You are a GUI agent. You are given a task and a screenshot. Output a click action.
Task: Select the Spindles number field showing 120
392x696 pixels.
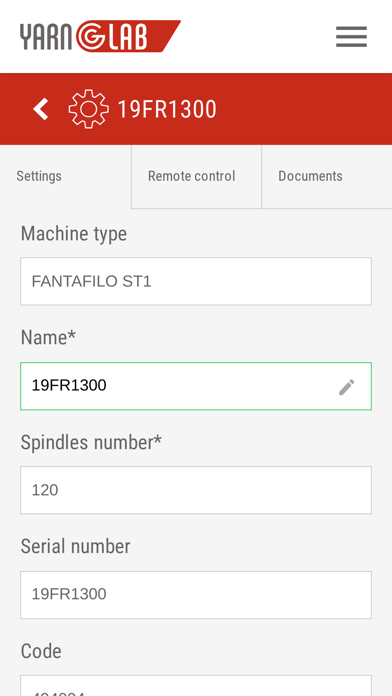pyautogui.click(x=196, y=490)
